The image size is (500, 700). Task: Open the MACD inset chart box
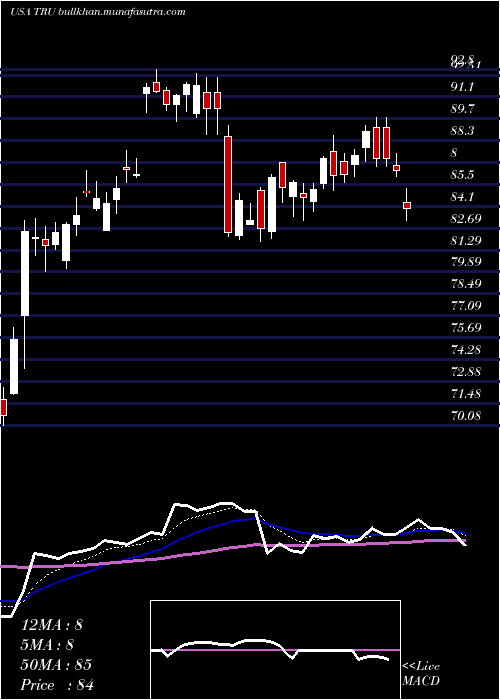tap(275, 650)
